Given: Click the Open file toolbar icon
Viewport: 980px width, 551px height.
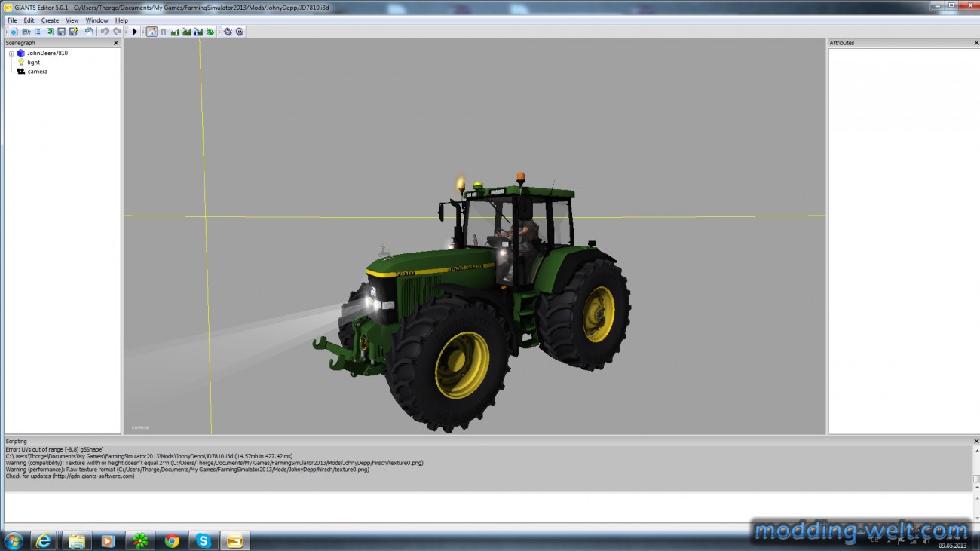Looking at the screenshot, I should [26, 32].
